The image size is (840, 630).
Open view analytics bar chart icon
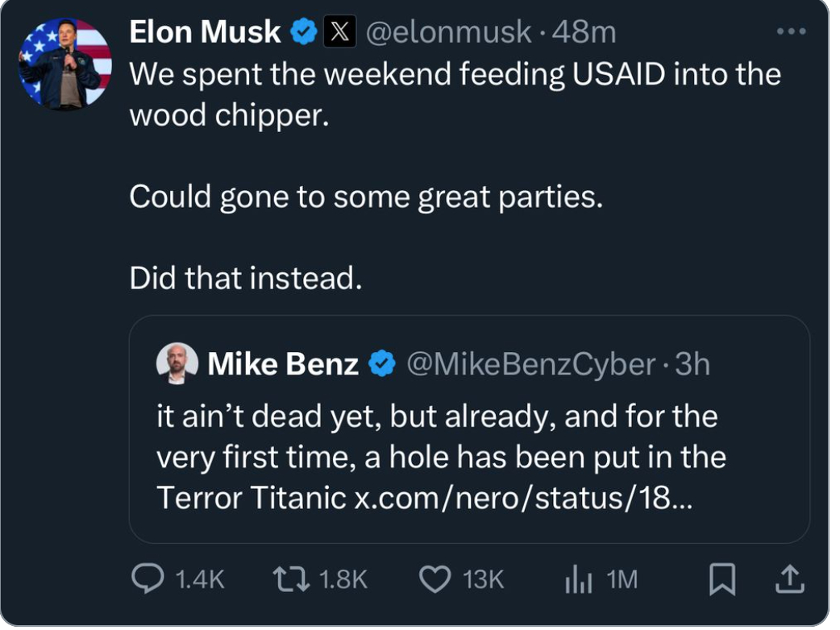tap(579, 579)
